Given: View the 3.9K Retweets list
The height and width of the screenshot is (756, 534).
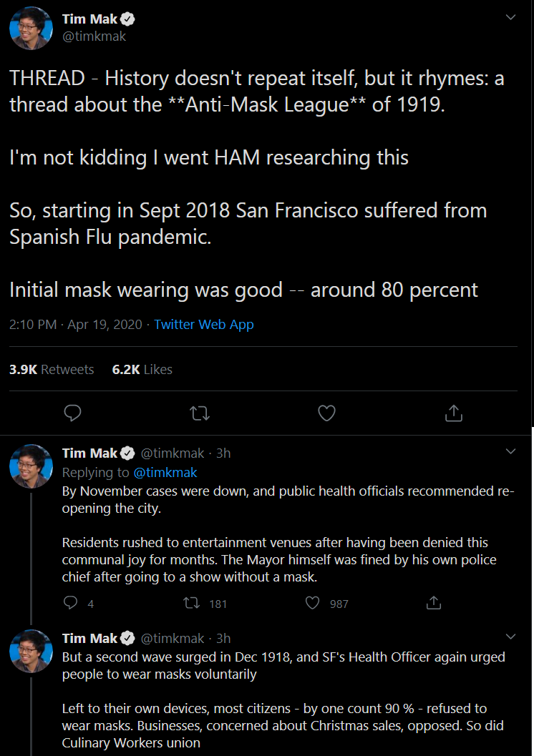Looking at the screenshot, I should pyautogui.click(x=52, y=369).
